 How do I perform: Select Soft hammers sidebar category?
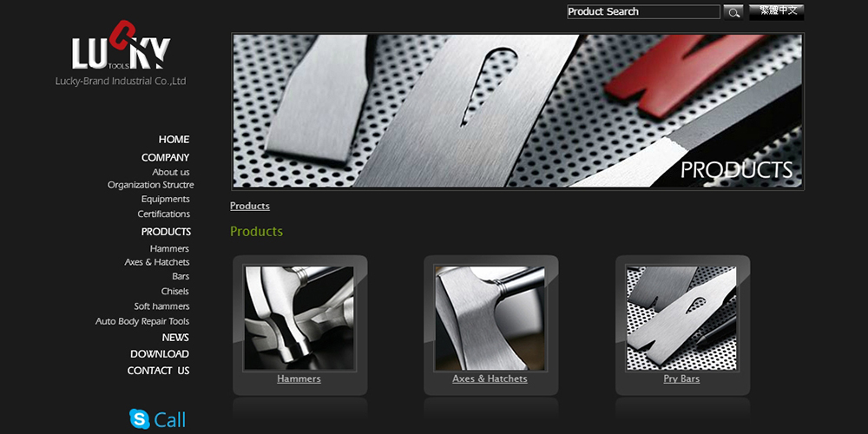(x=161, y=306)
